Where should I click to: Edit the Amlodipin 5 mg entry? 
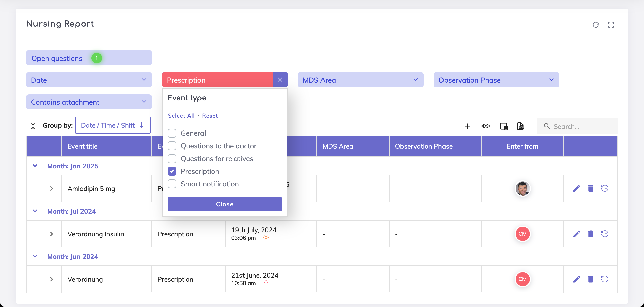577,188
